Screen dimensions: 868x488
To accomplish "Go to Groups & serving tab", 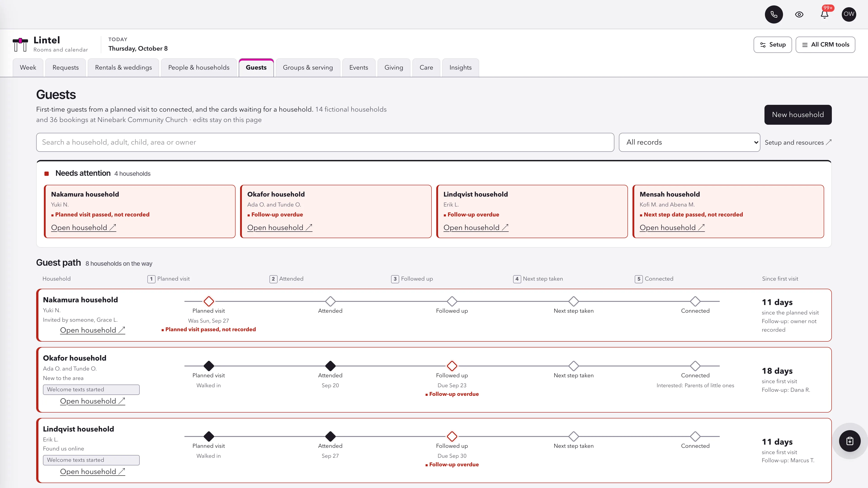I will tap(308, 67).
